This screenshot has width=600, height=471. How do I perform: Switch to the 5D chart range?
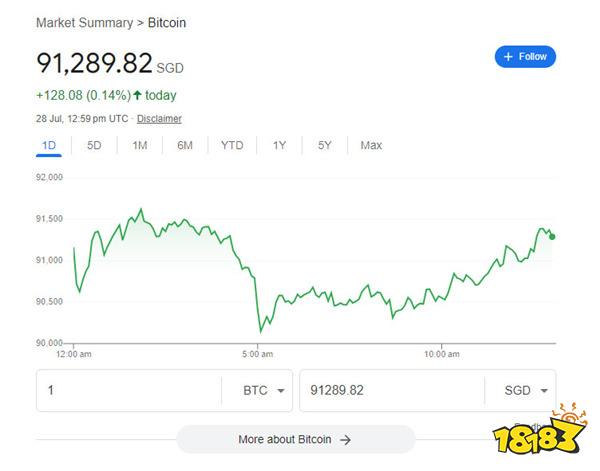click(94, 145)
